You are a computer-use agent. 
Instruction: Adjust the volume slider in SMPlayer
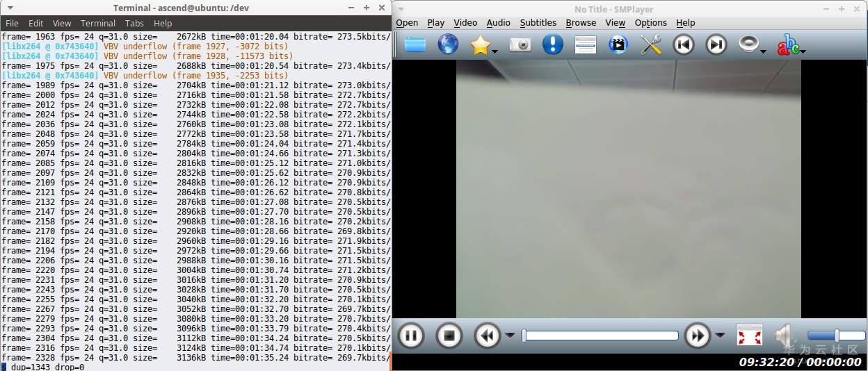click(836, 336)
